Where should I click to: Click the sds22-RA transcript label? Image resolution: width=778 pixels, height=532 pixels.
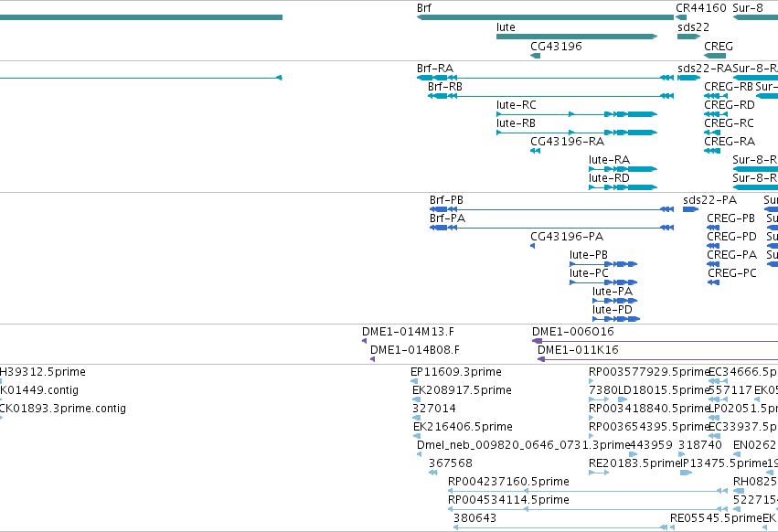[x=705, y=69]
